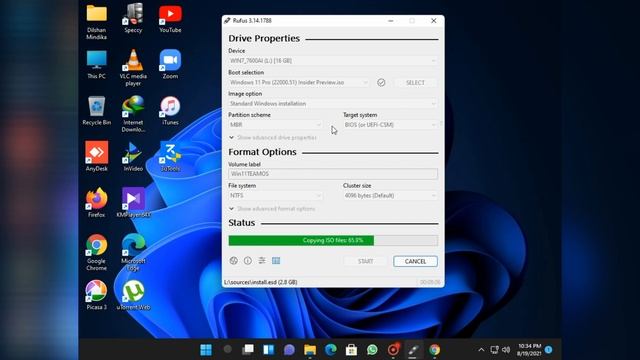Click the CANCEL button in Rufus
Image resolution: width=640 pixels, height=360 pixels.
point(416,261)
